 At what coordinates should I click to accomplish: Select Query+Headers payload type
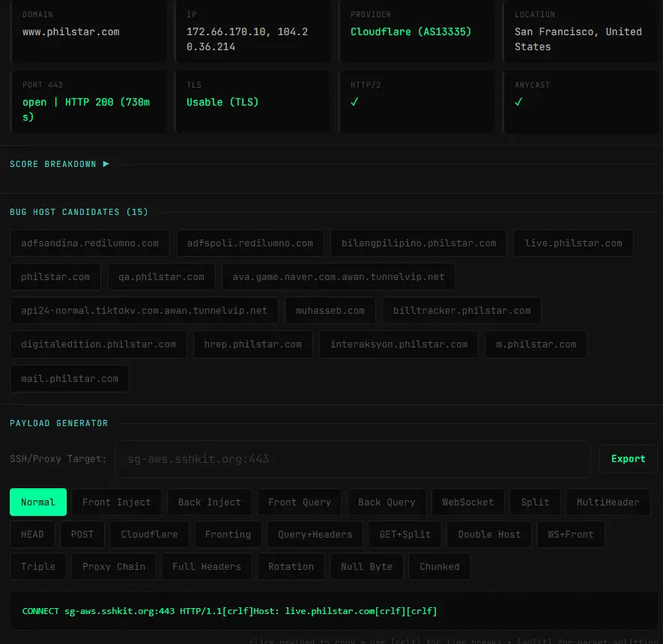coord(315,535)
